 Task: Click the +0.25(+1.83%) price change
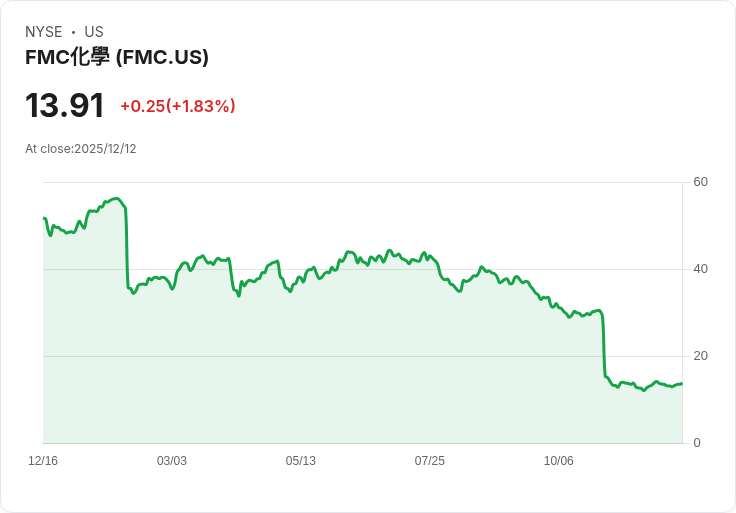coord(178,106)
